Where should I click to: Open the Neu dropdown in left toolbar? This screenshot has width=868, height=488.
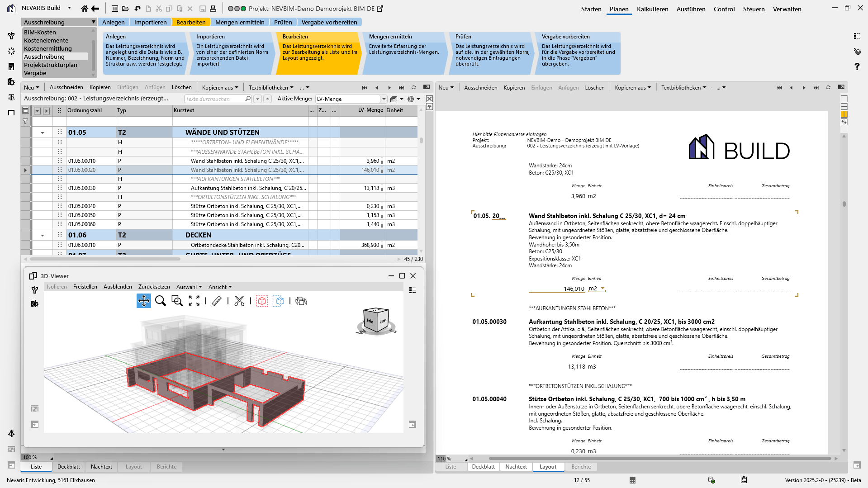coord(31,87)
